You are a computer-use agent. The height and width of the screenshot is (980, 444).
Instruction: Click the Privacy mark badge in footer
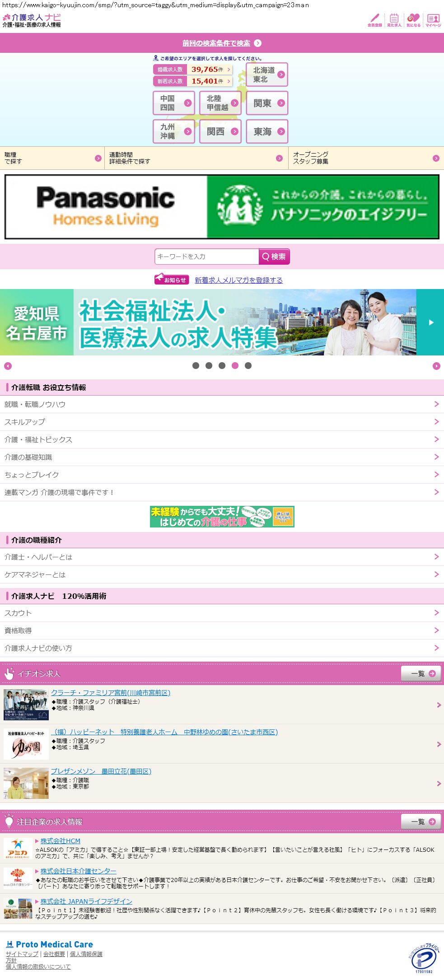(424, 958)
